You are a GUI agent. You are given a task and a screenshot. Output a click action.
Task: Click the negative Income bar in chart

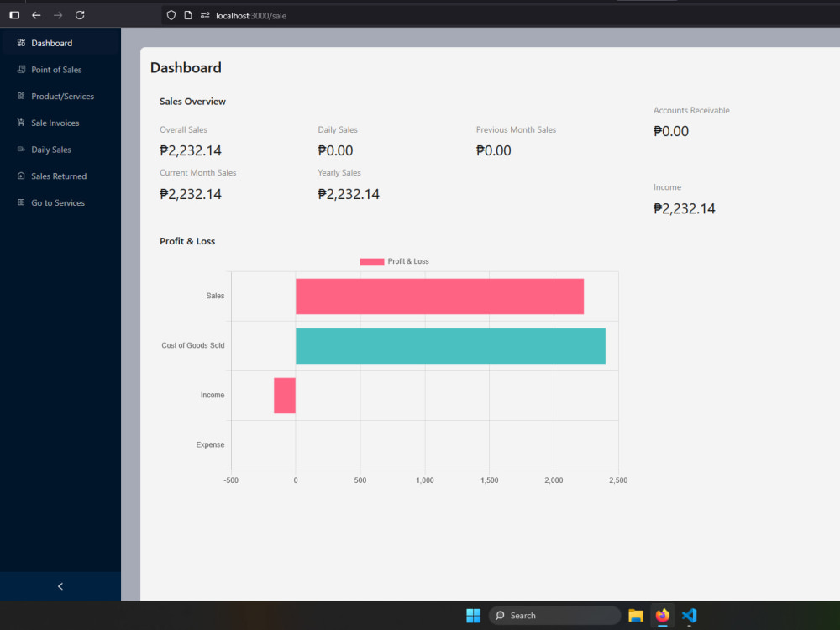(285, 396)
